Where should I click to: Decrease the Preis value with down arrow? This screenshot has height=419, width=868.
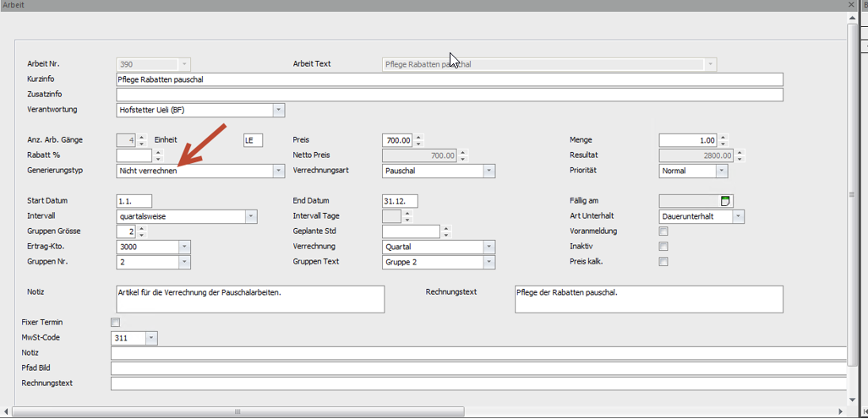pos(419,144)
